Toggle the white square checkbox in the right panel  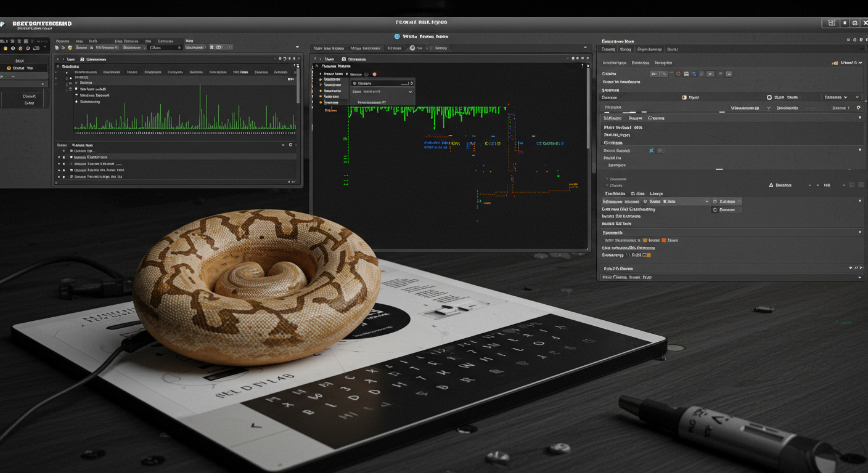[x=769, y=97]
